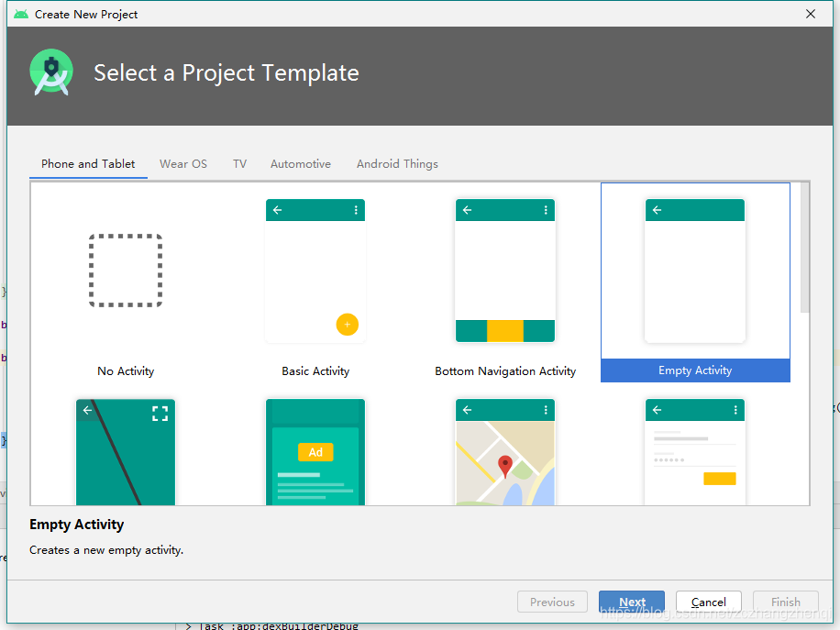Select the Login Activity template preview

[695, 452]
